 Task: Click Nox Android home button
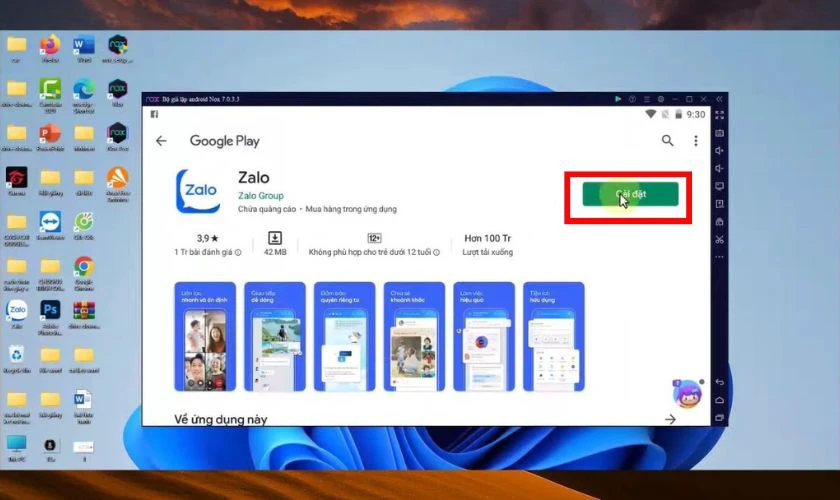coord(719,400)
